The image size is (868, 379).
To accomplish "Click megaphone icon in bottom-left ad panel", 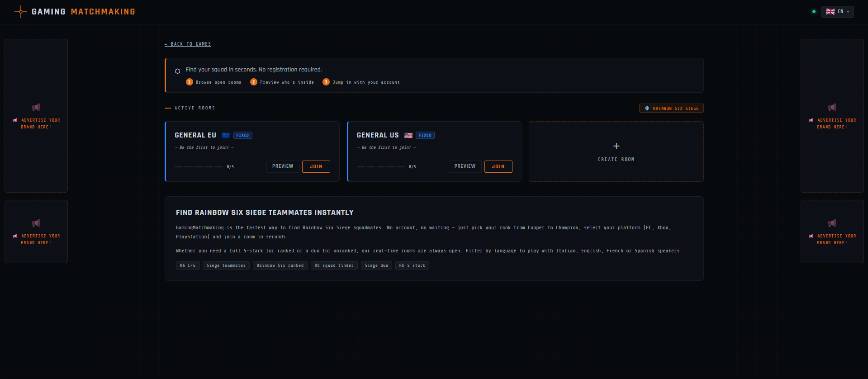I will pos(36,223).
